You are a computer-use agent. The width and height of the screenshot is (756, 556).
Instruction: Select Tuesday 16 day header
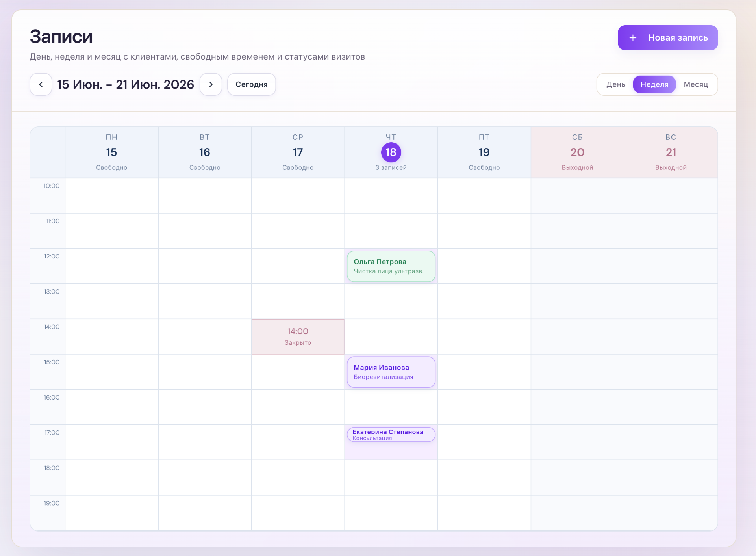click(x=205, y=152)
